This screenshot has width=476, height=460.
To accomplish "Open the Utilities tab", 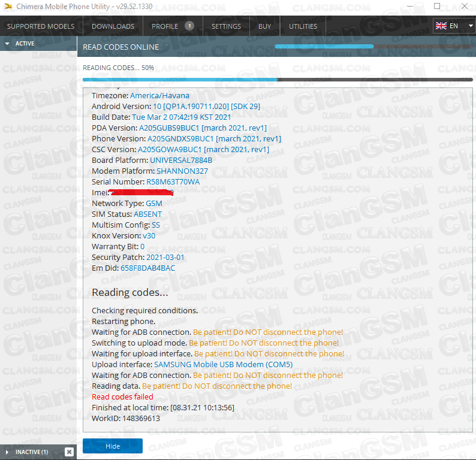I will [x=303, y=26].
